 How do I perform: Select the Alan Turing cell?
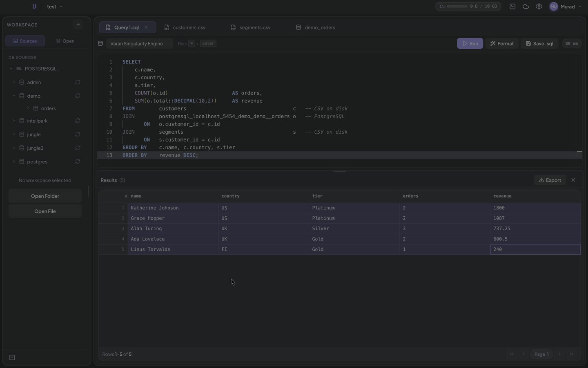point(173,229)
